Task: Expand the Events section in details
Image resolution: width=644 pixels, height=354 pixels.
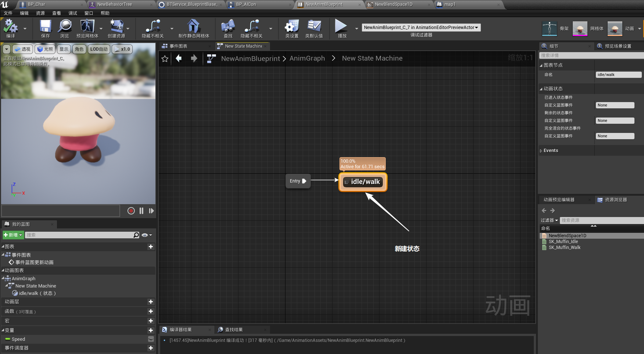Action: point(541,151)
